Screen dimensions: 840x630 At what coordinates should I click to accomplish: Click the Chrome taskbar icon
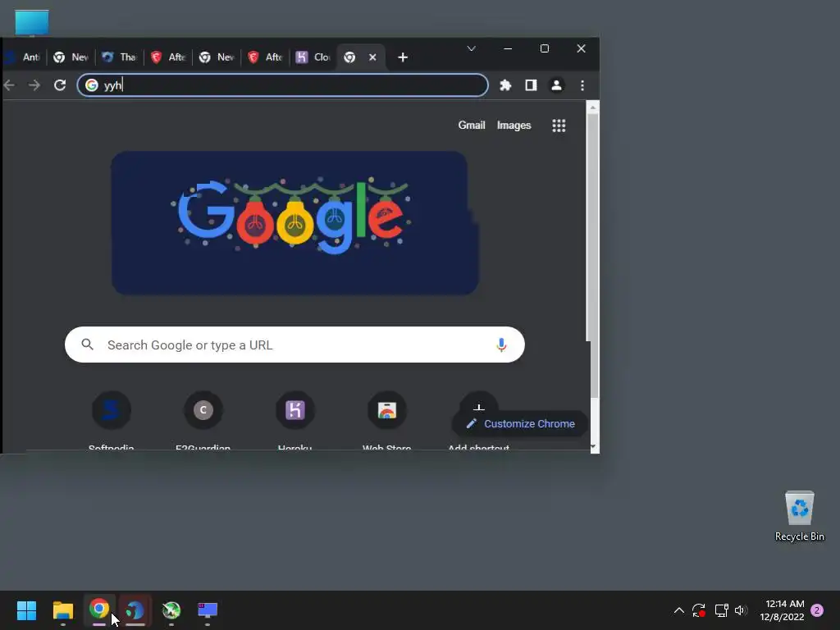point(99,610)
